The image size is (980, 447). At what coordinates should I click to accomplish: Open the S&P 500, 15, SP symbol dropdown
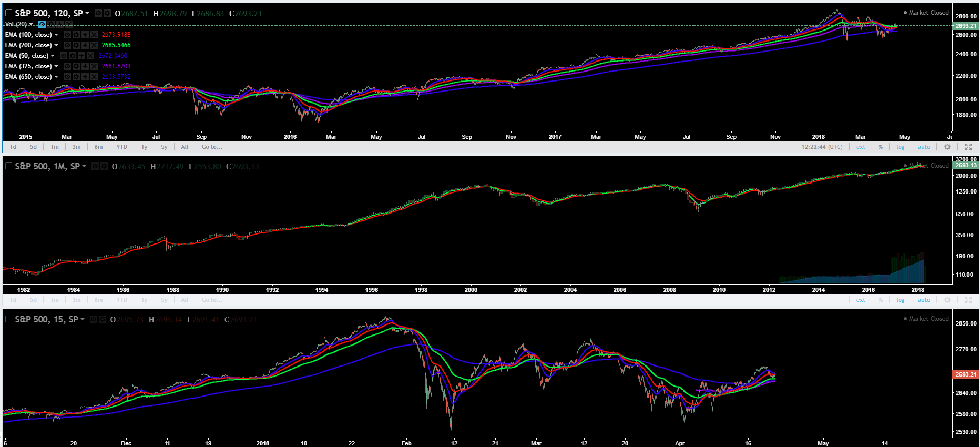pyautogui.click(x=82, y=319)
